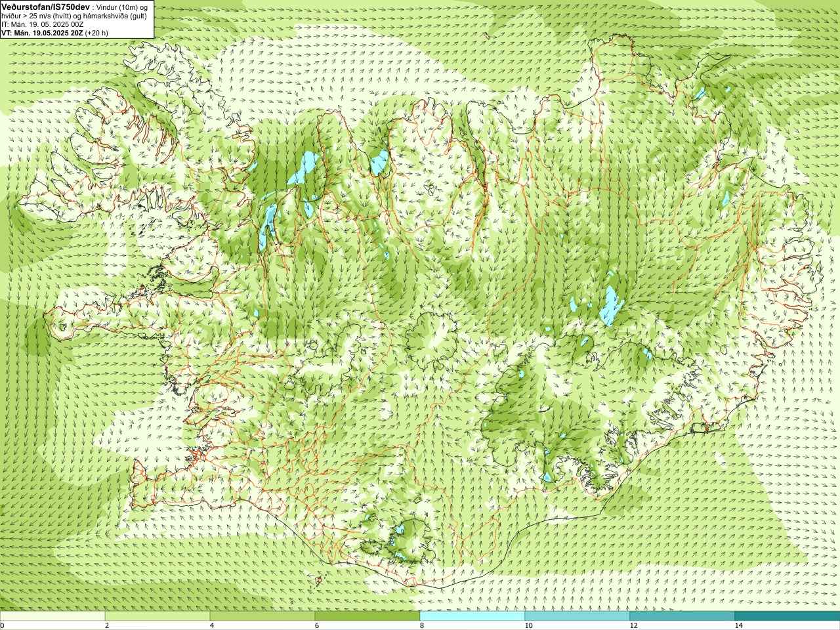Pick the light green 2–4 m/s legend swatch
840x630 pixels.
coord(157,616)
